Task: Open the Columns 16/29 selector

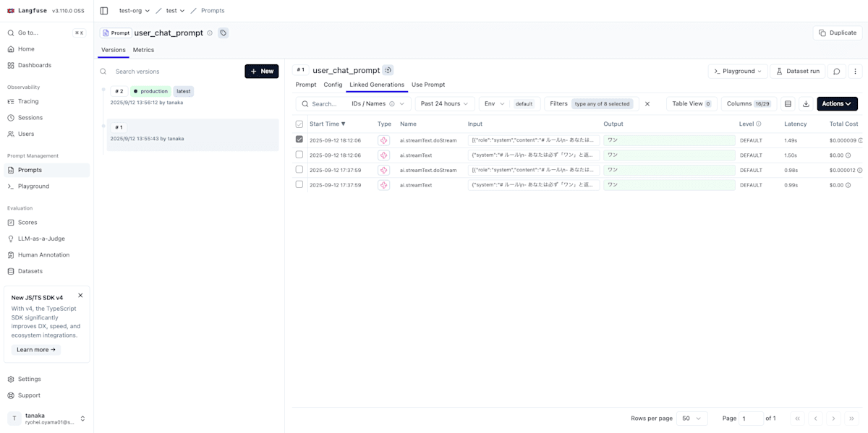Action: pos(749,103)
